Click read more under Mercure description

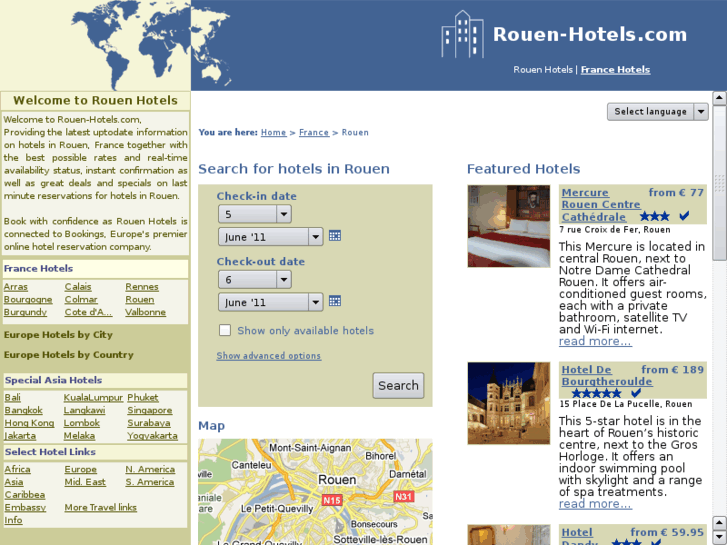tap(595, 341)
